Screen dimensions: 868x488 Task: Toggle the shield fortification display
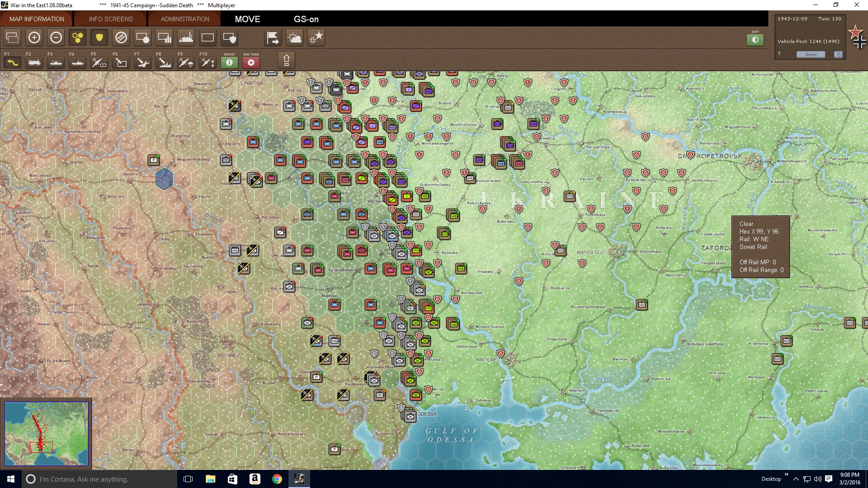pyautogui.click(x=99, y=38)
